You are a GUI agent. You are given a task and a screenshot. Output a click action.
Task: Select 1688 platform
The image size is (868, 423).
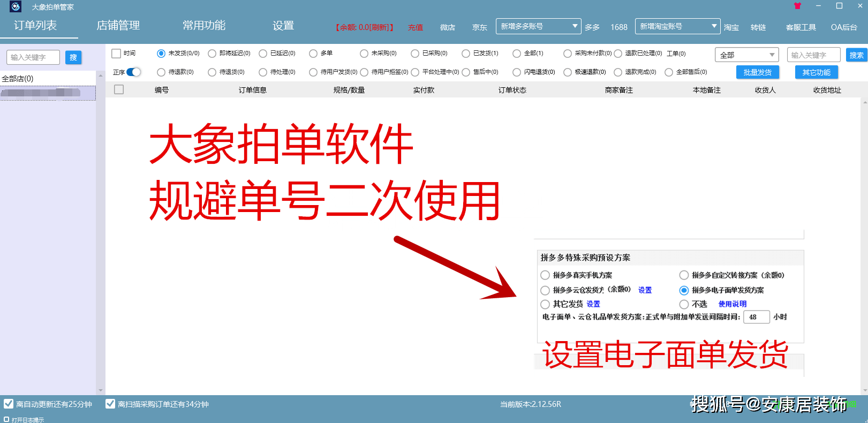click(x=619, y=27)
